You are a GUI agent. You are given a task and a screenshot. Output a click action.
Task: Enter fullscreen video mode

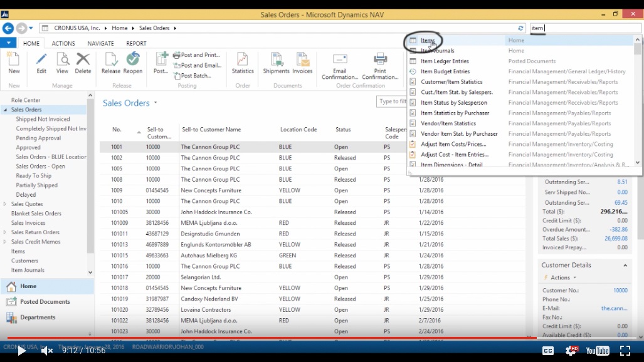tap(625, 351)
